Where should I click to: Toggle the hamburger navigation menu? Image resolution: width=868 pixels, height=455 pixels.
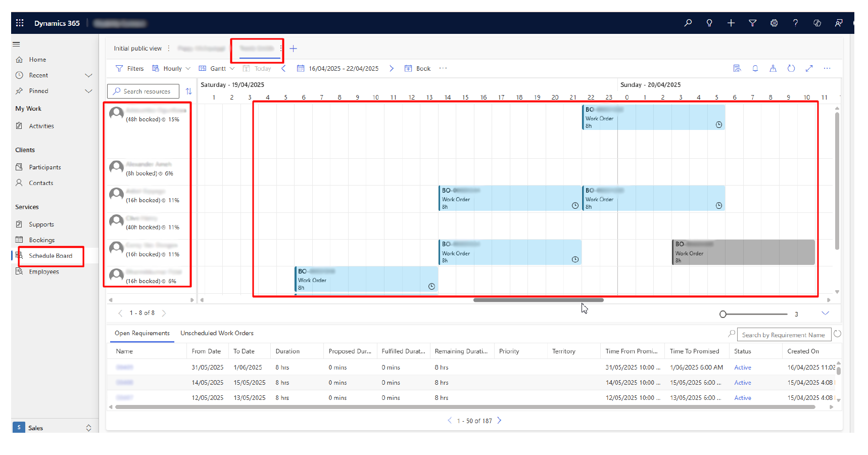coord(16,44)
